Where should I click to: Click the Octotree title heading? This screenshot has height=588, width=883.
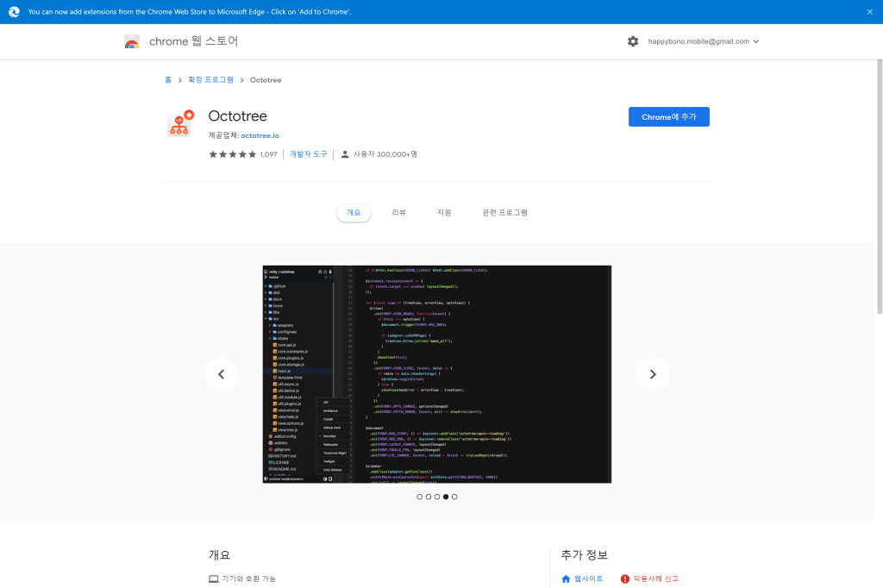(238, 116)
